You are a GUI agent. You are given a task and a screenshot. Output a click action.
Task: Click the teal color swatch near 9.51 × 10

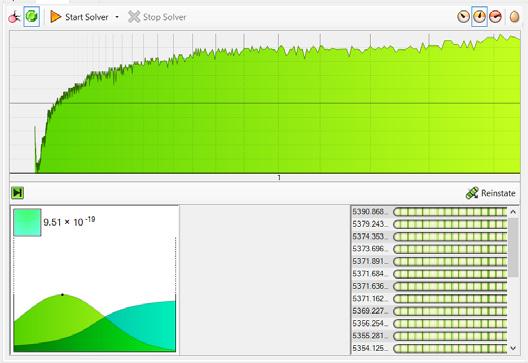[x=27, y=222]
